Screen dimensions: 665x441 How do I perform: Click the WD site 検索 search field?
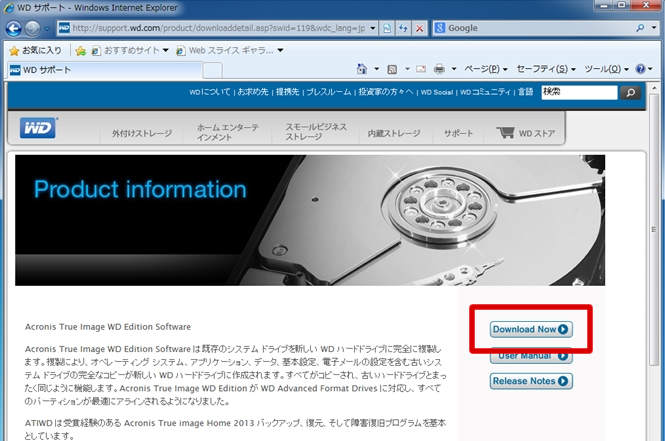[x=579, y=92]
